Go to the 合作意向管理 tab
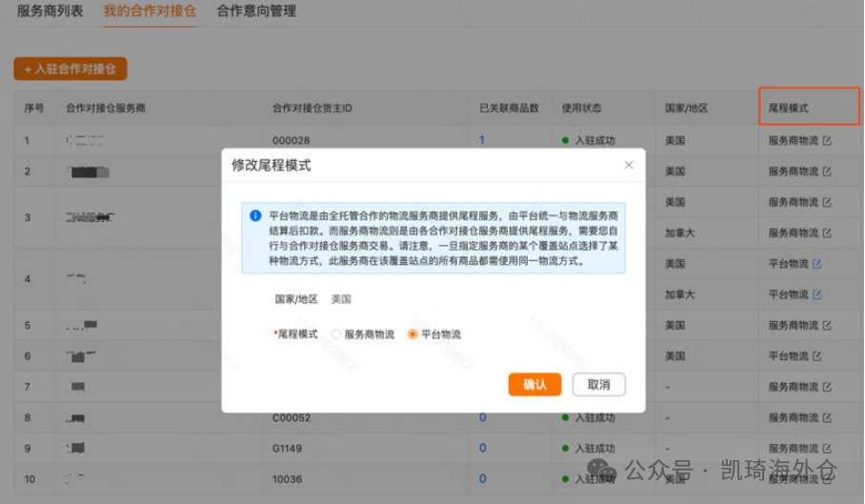This screenshot has height=504, width=865. coord(256,11)
